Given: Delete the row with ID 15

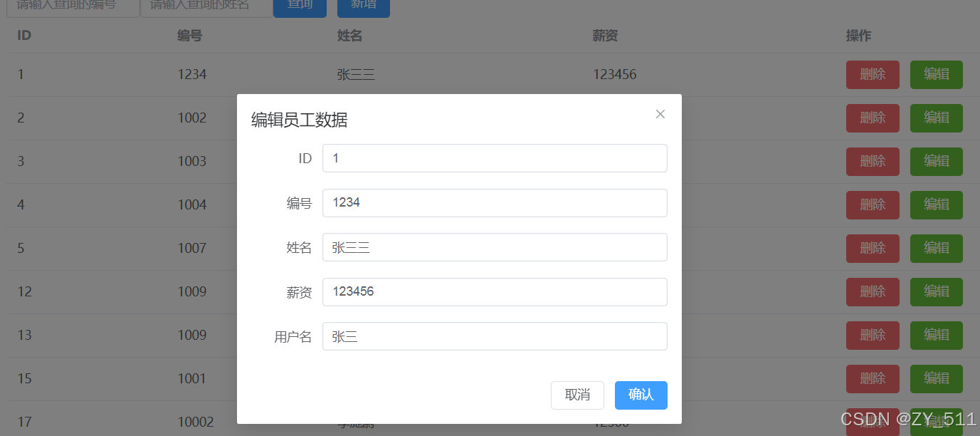Looking at the screenshot, I should pos(873,379).
